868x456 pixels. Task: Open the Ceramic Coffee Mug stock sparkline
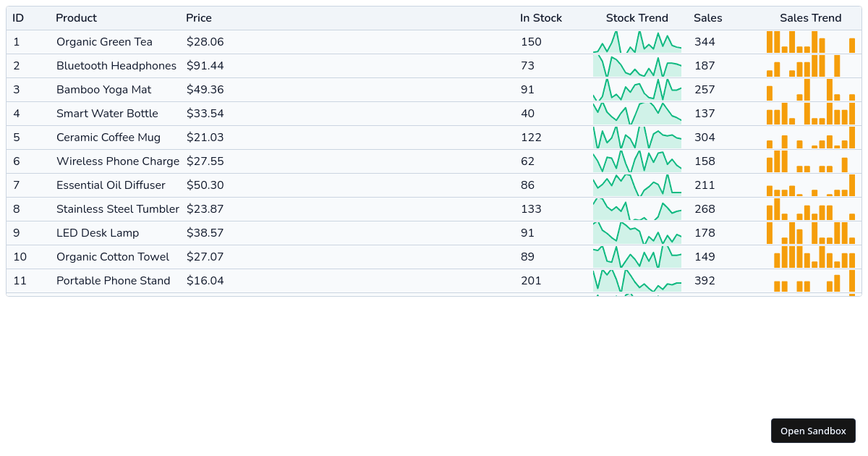(637, 138)
